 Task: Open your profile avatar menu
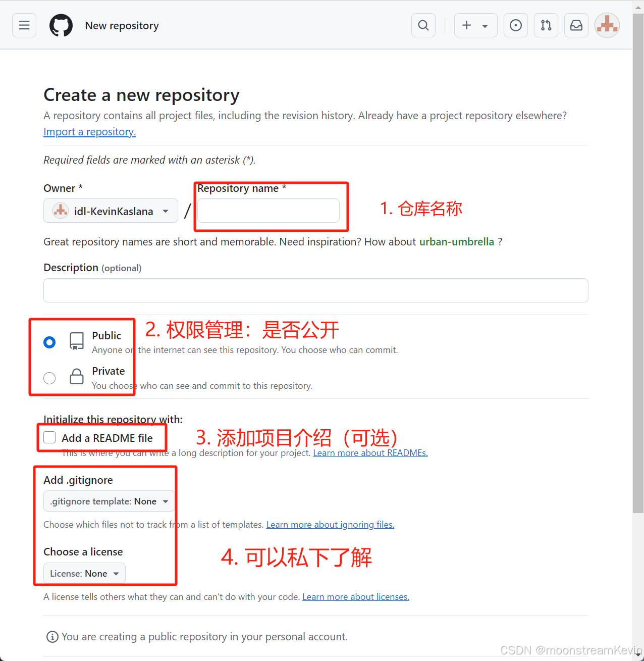[607, 25]
